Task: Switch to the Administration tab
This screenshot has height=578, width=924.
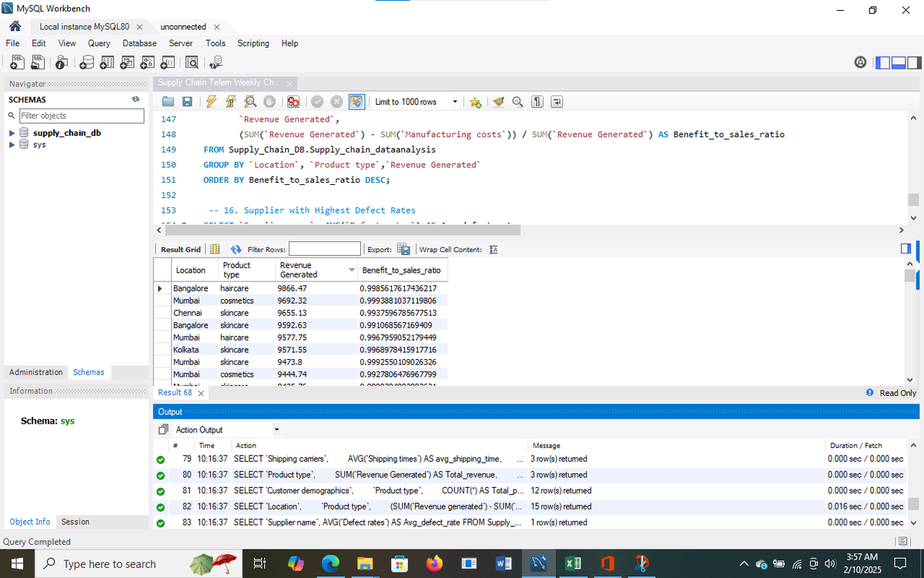Action: (x=36, y=372)
